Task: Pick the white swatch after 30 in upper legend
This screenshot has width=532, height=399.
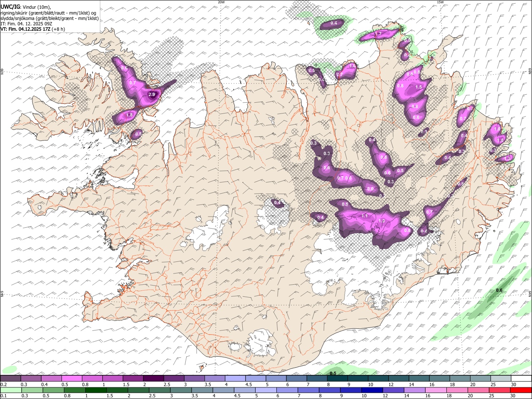Action: click(x=521, y=379)
